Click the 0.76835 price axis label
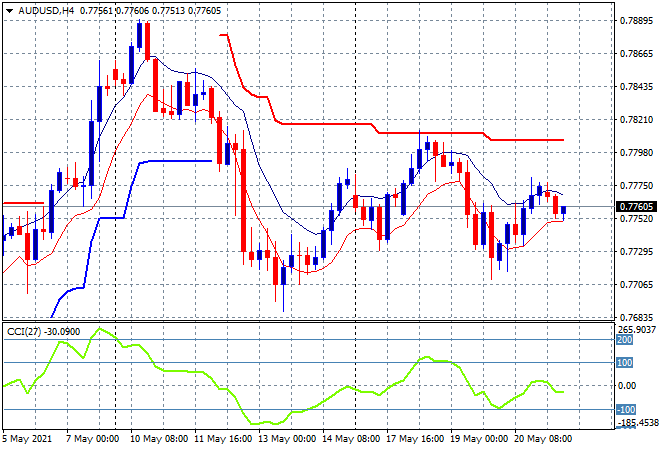 pyautogui.click(x=632, y=318)
